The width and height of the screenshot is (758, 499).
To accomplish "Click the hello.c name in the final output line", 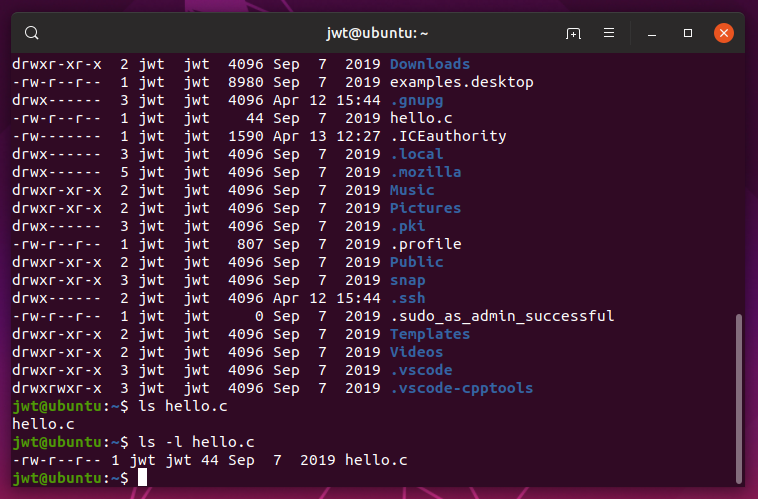I will [376, 460].
